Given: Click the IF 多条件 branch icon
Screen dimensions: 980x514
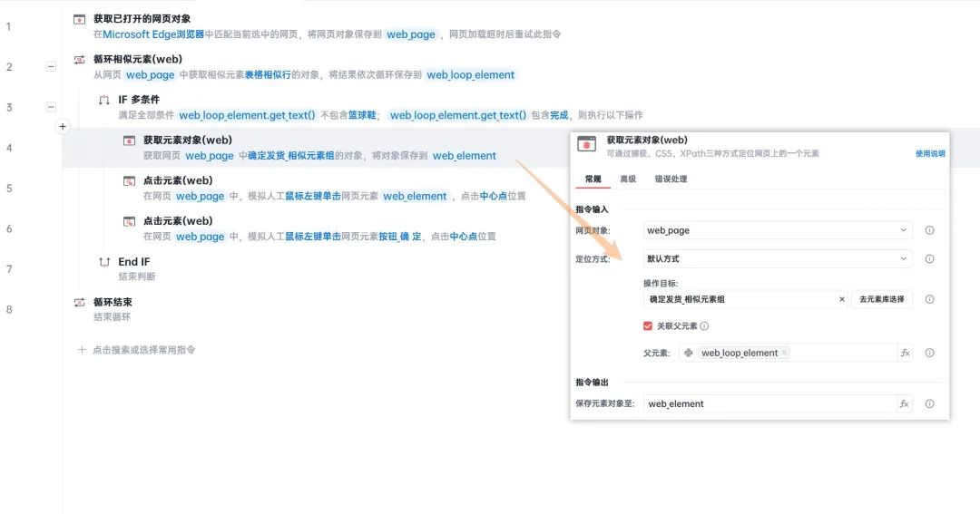Looking at the screenshot, I should click(x=104, y=100).
